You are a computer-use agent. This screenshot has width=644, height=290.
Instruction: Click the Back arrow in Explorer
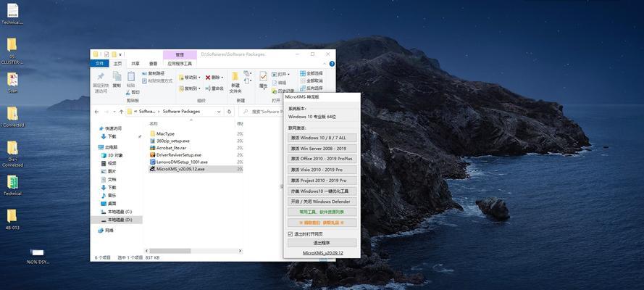(x=96, y=112)
